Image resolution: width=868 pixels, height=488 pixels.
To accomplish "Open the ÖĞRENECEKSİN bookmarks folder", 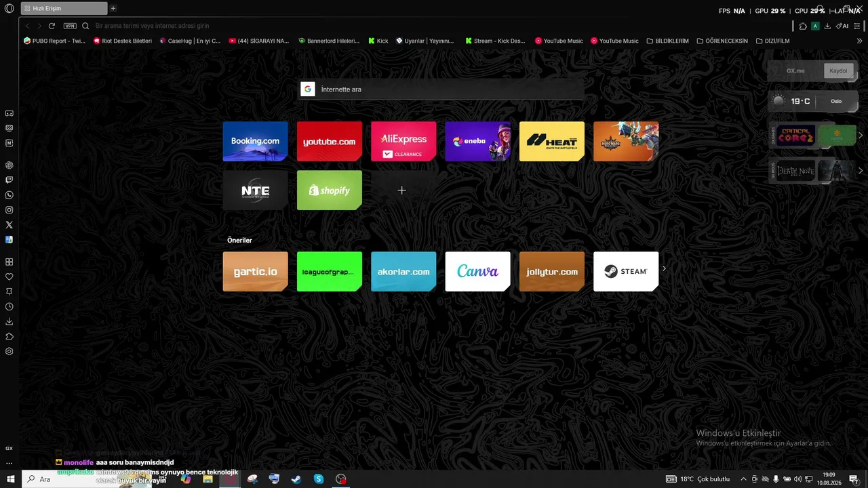I will (722, 41).
